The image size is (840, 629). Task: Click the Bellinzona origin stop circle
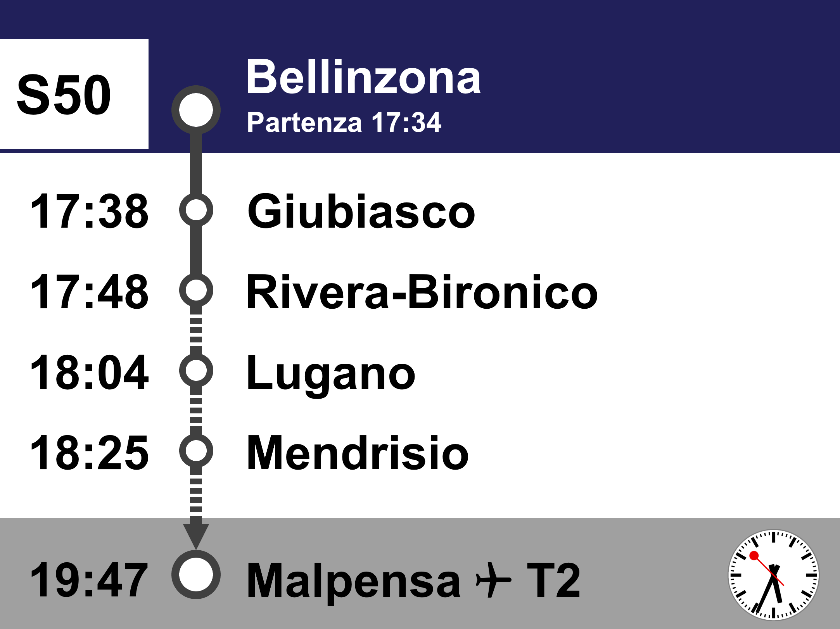(196, 110)
